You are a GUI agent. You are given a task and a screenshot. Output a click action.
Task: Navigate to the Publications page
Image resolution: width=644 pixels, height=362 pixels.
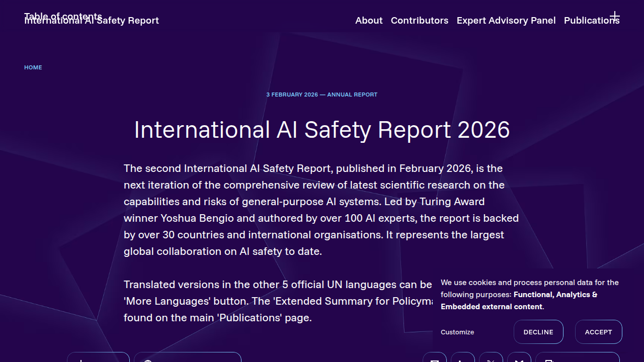point(592,21)
